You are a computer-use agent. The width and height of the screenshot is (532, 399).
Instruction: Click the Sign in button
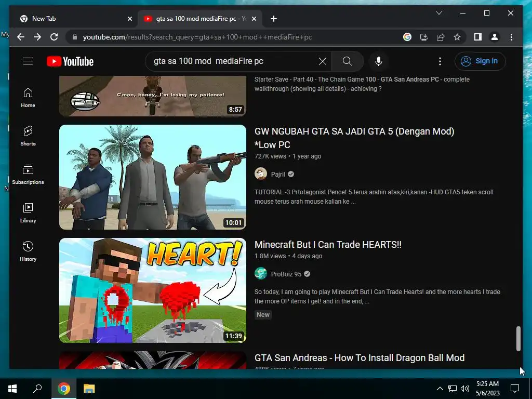click(480, 61)
